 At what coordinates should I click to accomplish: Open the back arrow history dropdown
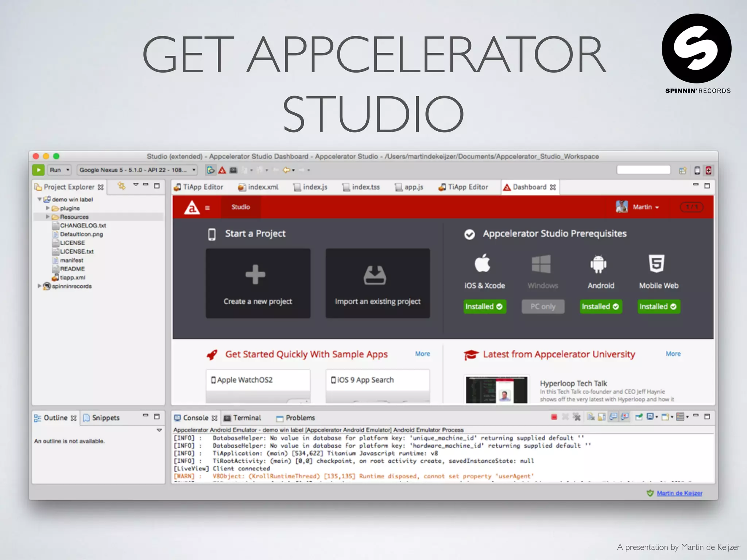click(x=293, y=170)
